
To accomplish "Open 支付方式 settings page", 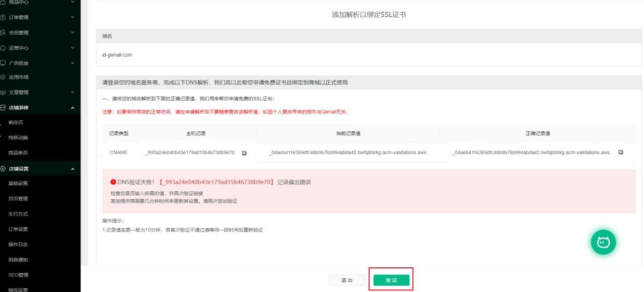I will click(x=18, y=214).
